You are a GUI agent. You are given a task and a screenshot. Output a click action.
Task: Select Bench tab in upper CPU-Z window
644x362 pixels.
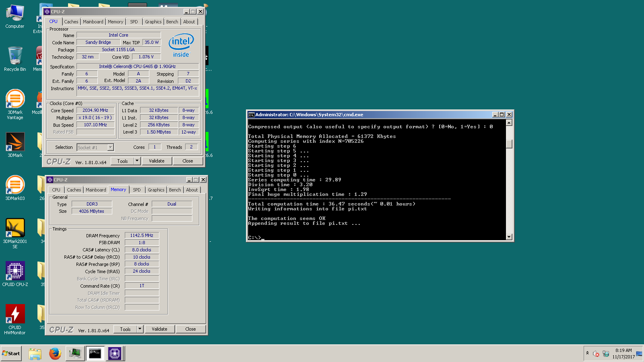(x=172, y=22)
